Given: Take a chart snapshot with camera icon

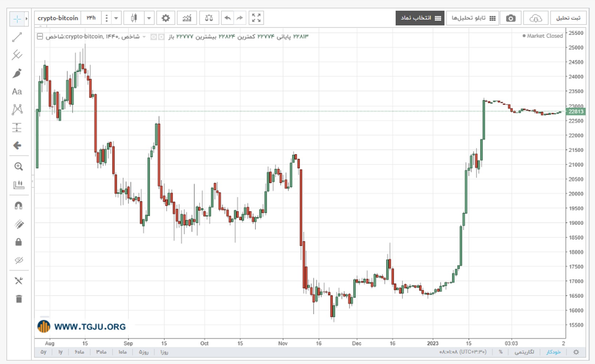Looking at the screenshot, I should (x=511, y=18).
